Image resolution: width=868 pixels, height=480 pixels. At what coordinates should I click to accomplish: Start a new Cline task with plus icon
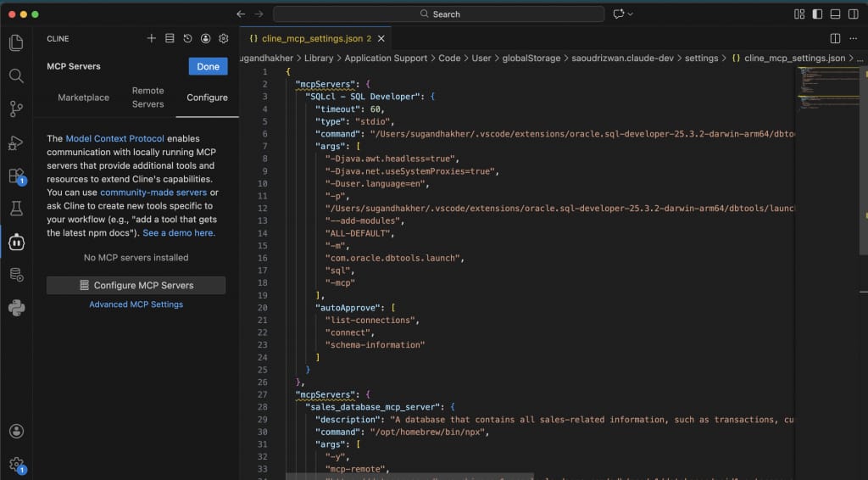click(x=152, y=38)
